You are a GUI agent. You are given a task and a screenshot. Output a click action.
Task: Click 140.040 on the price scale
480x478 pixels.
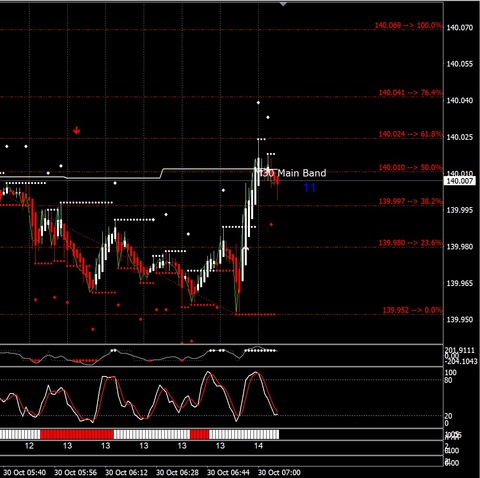[460, 100]
